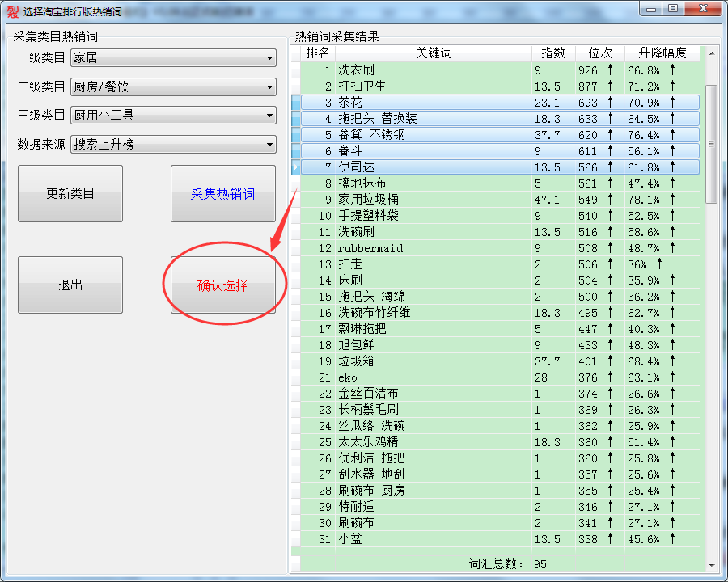Confirm selection with the 确认选择 button
Screen dimensions: 728x582
[x=223, y=285]
